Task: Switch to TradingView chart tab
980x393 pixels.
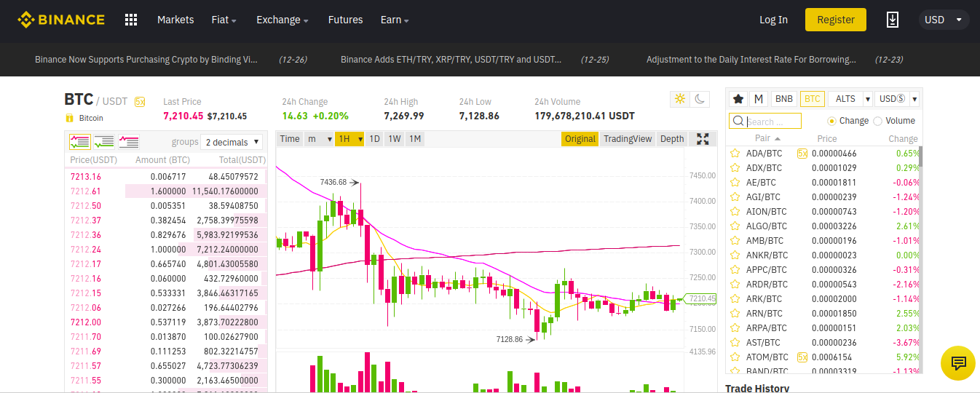Action: pos(628,139)
